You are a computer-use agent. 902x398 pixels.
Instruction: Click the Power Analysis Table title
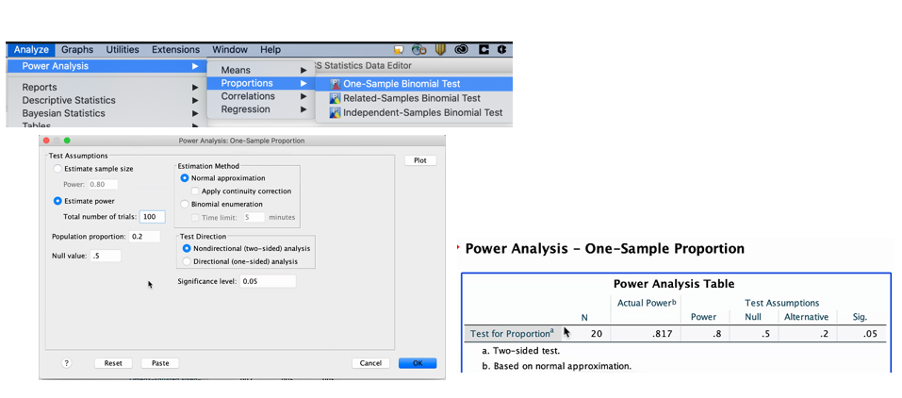(x=674, y=284)
